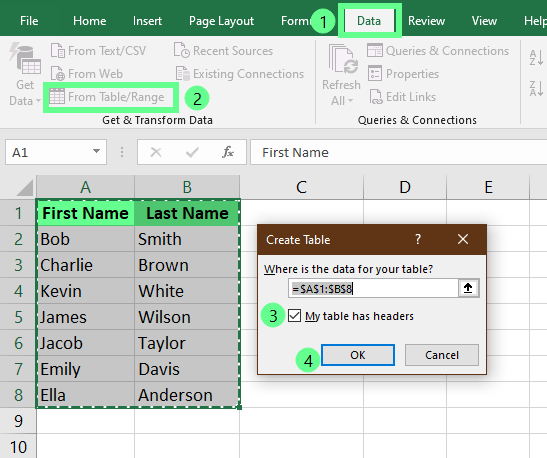Select column C header

click(301, 187)
